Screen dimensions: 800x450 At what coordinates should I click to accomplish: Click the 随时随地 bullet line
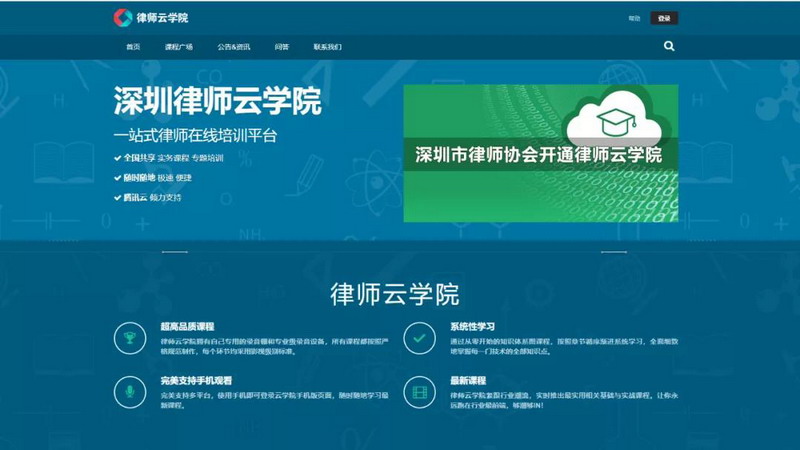153,178
